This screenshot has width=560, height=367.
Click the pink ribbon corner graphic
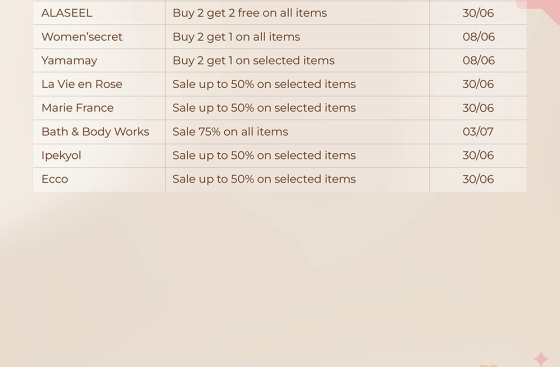(x=539, y=10)
